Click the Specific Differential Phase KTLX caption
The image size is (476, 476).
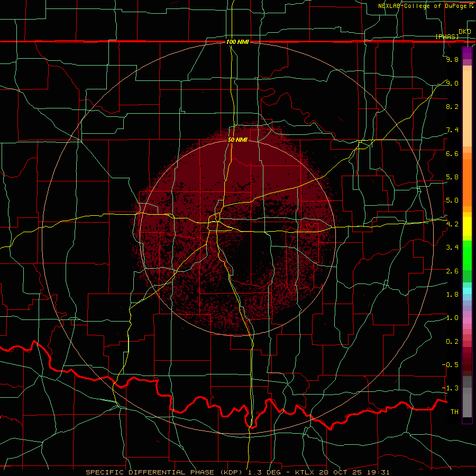click(x=237, y=472)
